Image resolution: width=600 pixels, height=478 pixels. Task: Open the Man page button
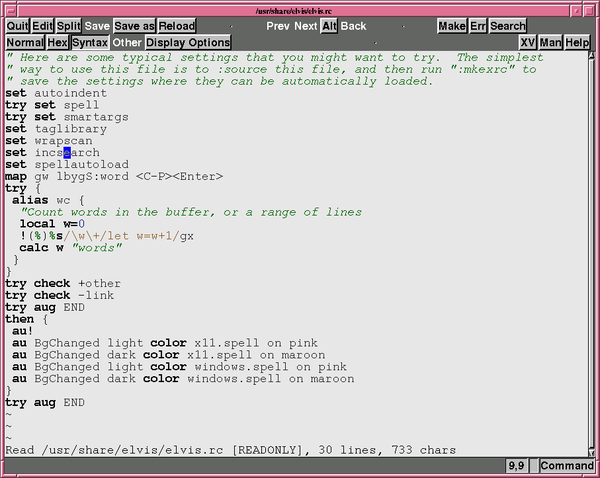[551, 42]
